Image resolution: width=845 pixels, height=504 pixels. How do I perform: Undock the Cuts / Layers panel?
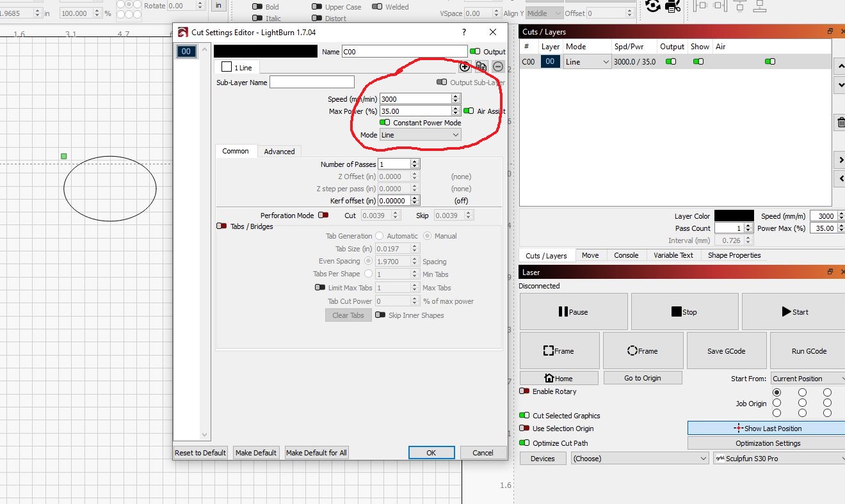click(x=830, y=31)
